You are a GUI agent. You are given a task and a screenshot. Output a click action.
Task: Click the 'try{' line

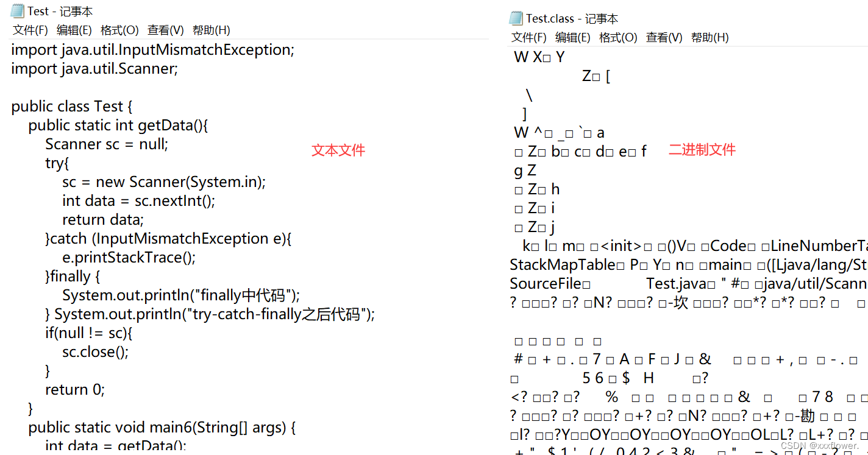coord(57,163)
